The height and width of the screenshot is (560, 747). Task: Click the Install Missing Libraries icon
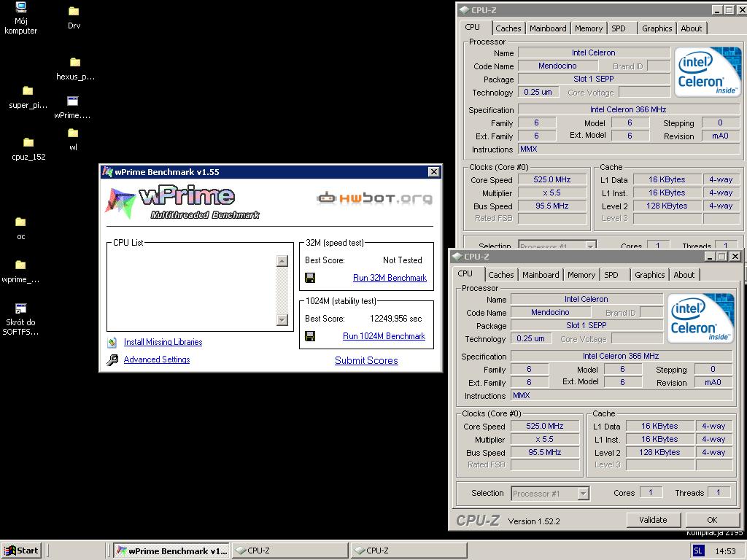tap(112, 342)
